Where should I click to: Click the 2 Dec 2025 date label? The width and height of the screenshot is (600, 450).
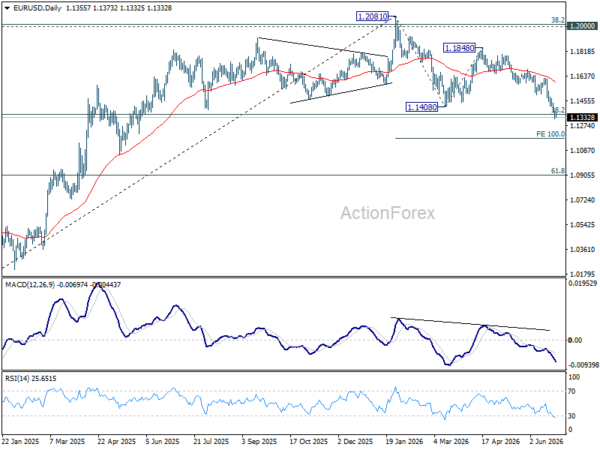point(355,441)
